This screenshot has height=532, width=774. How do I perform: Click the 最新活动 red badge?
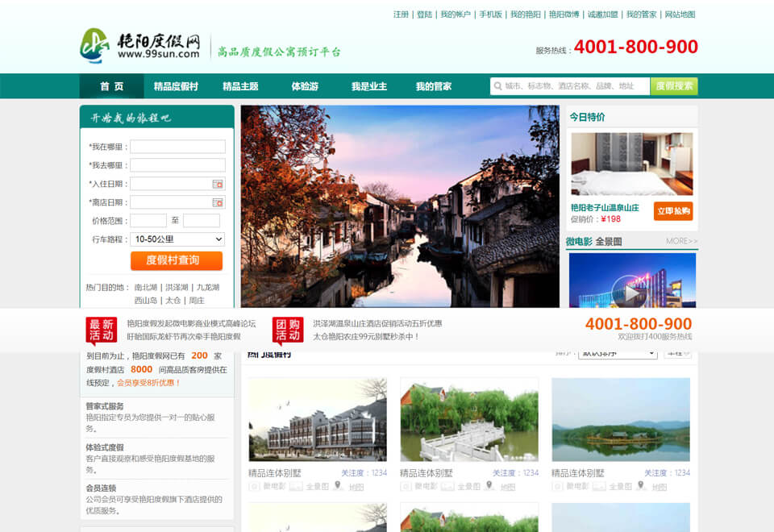[x=102, y=330]
